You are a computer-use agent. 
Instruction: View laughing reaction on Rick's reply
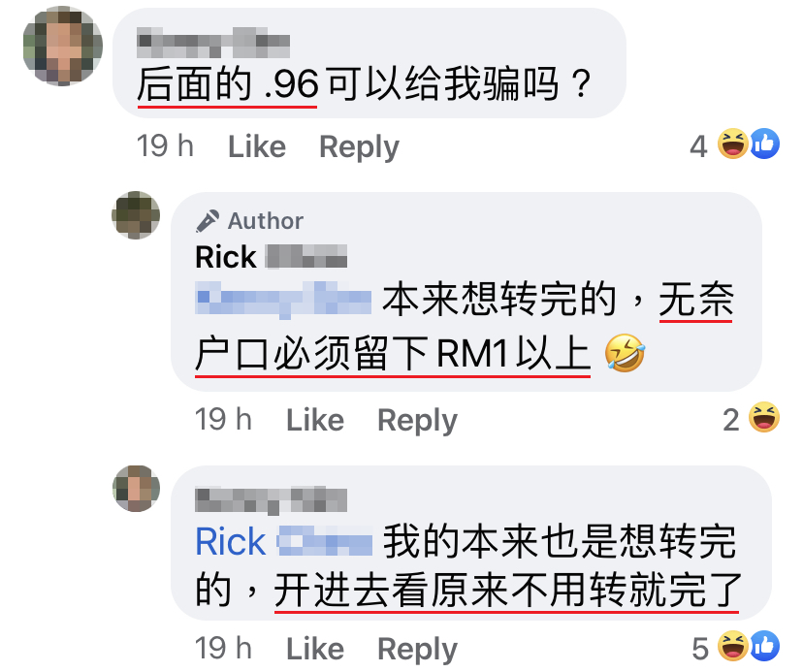click(763, 417)
